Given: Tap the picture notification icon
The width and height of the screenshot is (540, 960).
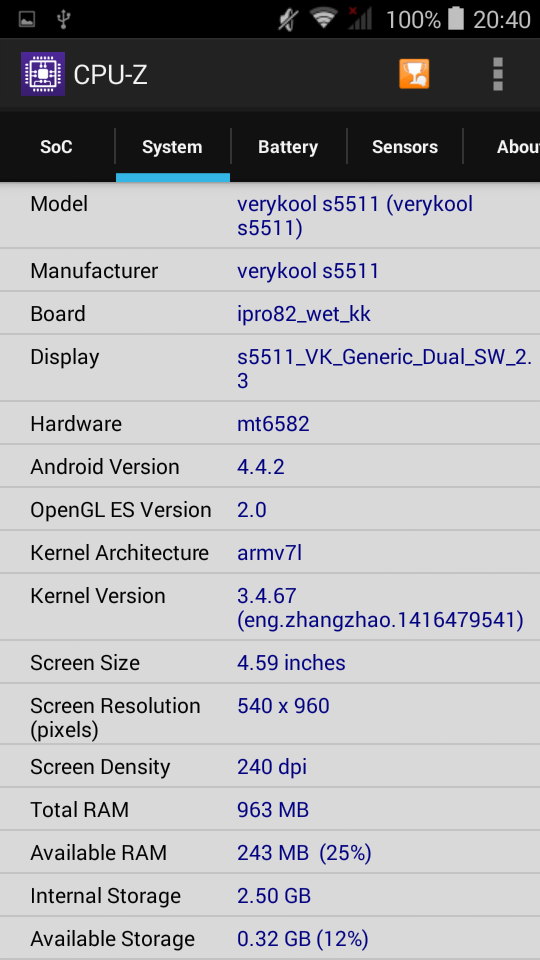Looking at the screenshot, I should (27, 20).
